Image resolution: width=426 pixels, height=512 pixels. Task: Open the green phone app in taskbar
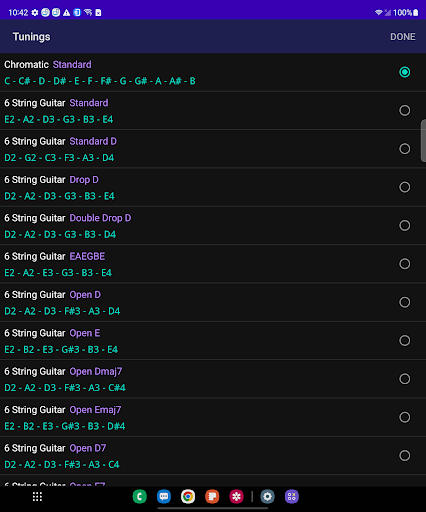140,497
